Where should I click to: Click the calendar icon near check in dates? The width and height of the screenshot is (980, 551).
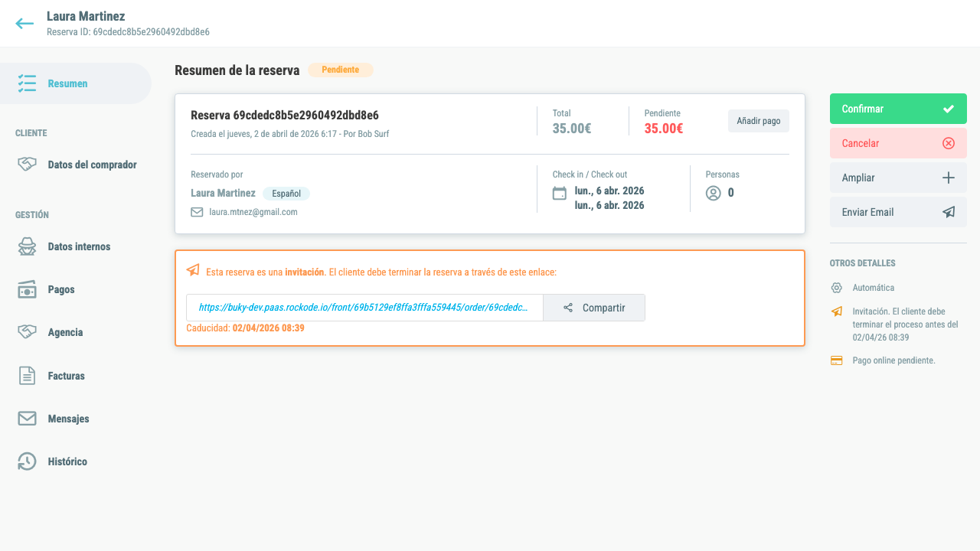point(560,193)
